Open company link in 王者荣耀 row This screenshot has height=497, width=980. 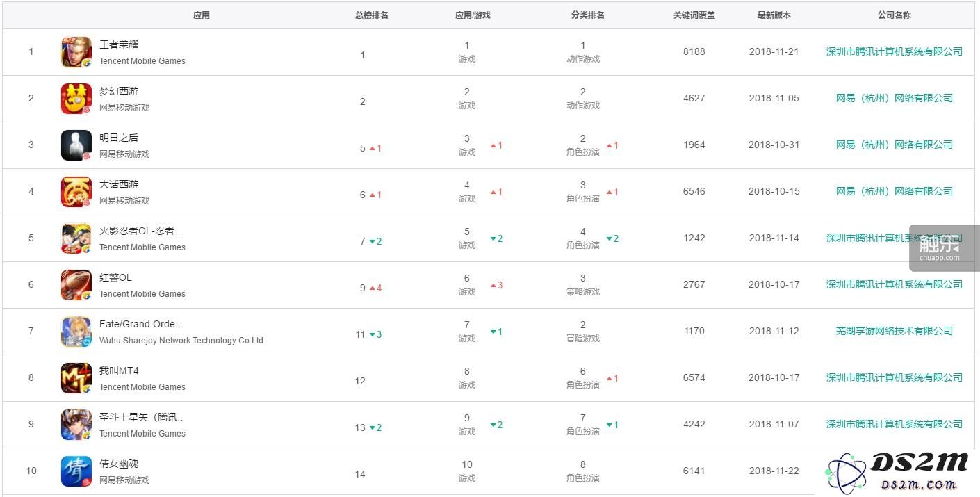[x=894, y=51]
